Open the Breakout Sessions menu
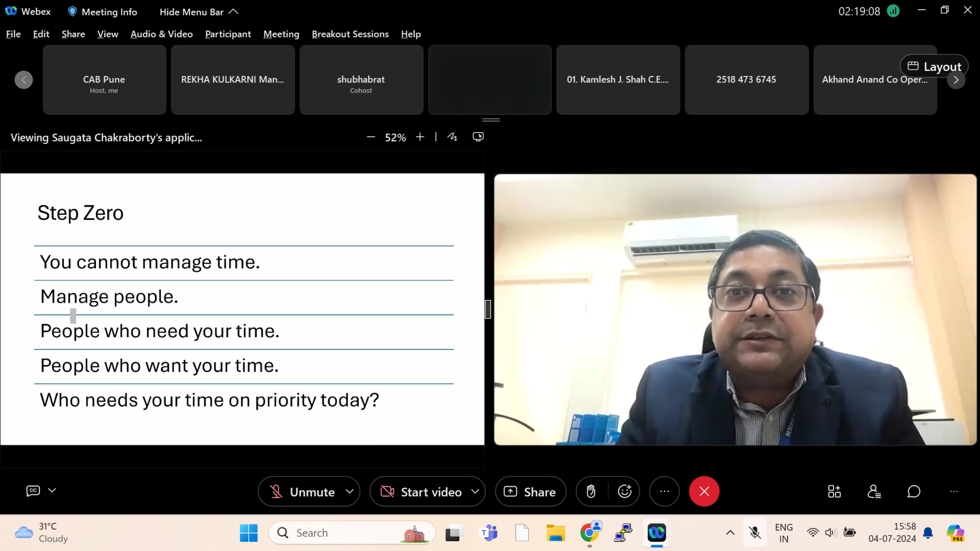The image size is (980, 551). (x=350, y=34)
